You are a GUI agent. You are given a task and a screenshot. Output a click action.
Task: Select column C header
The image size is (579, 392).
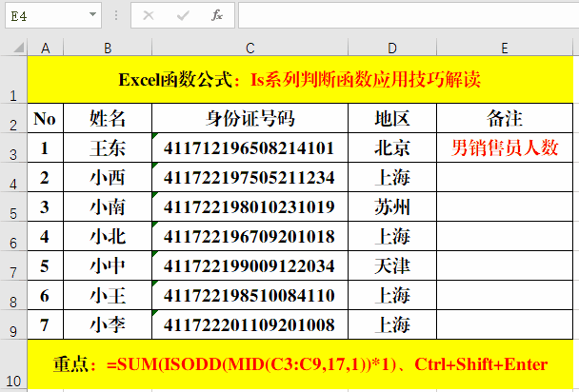250,48
